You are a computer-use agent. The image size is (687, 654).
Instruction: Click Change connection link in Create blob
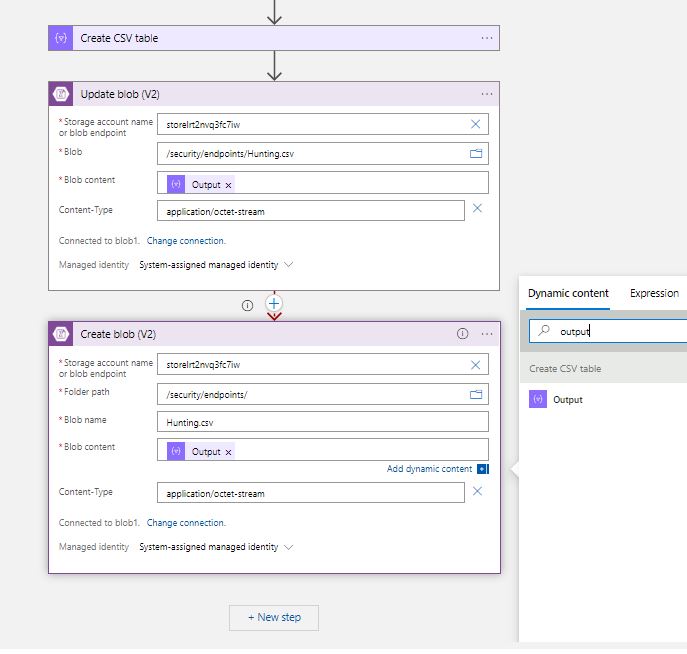coord(186,523)
